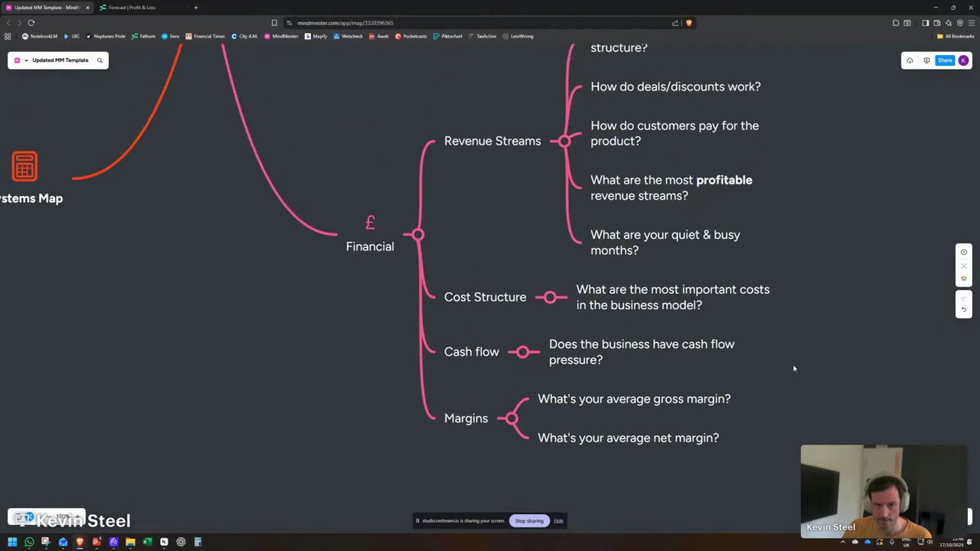Open MindMeister bookmark

(281, 36)
